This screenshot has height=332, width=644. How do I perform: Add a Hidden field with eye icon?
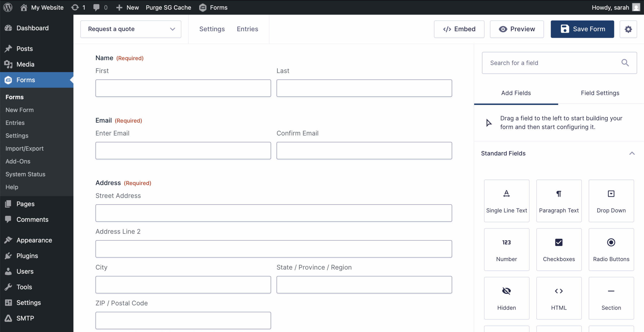[x=506, y=298]
